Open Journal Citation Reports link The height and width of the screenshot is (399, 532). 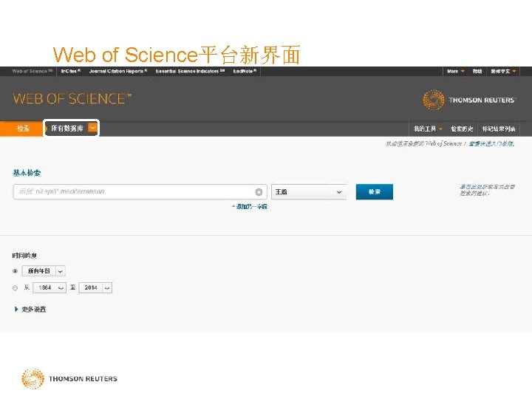[x=118, y=71]
